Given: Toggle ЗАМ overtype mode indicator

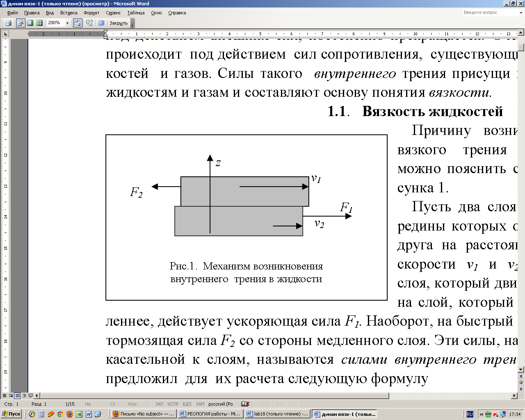Looking at the screenshot, I should [x=200, y=404].
